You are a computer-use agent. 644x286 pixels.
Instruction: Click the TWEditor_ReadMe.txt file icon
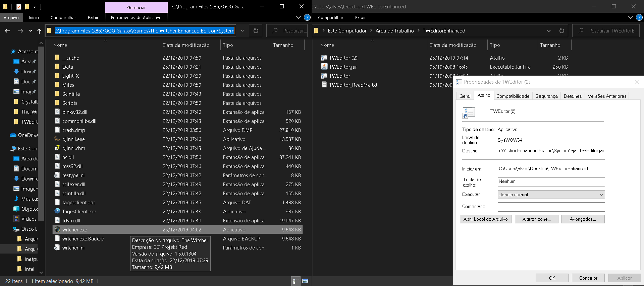coord(324,85)
